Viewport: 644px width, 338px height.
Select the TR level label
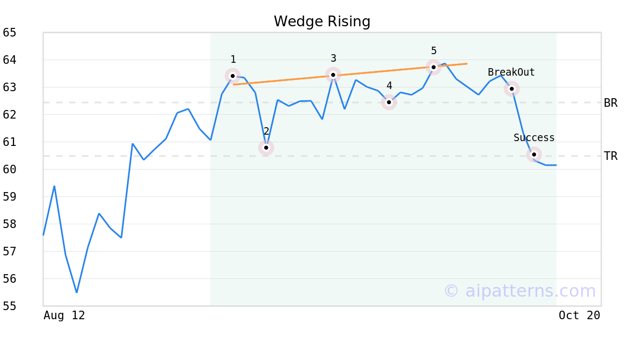tap(611, 156)
